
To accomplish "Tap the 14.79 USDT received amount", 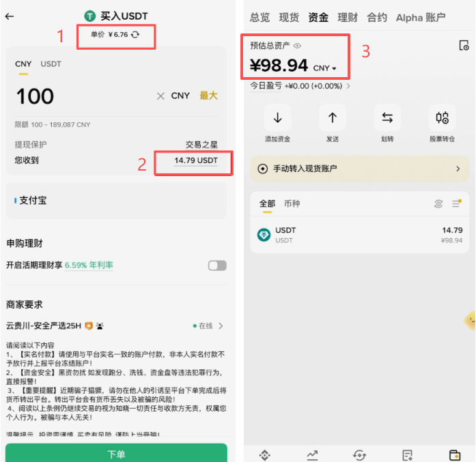I will pyautogui.click(x=196, y=160).
